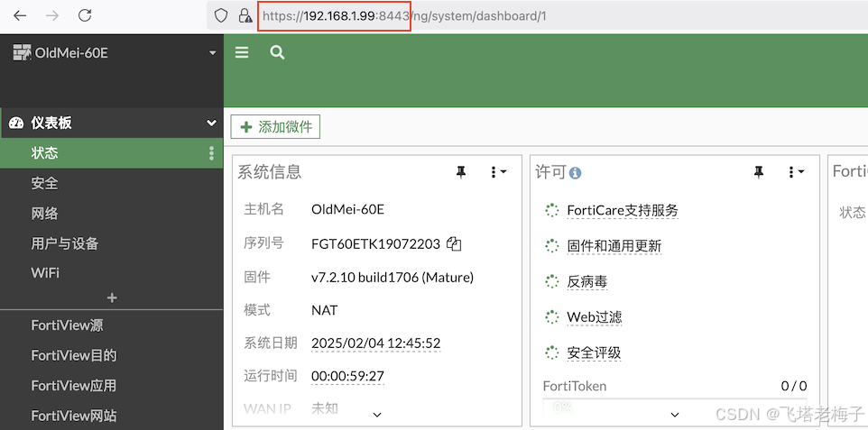Screen dimensions: 868x430
Task: Open FortiView网站 in the sidebar
Action: point(74,415)
